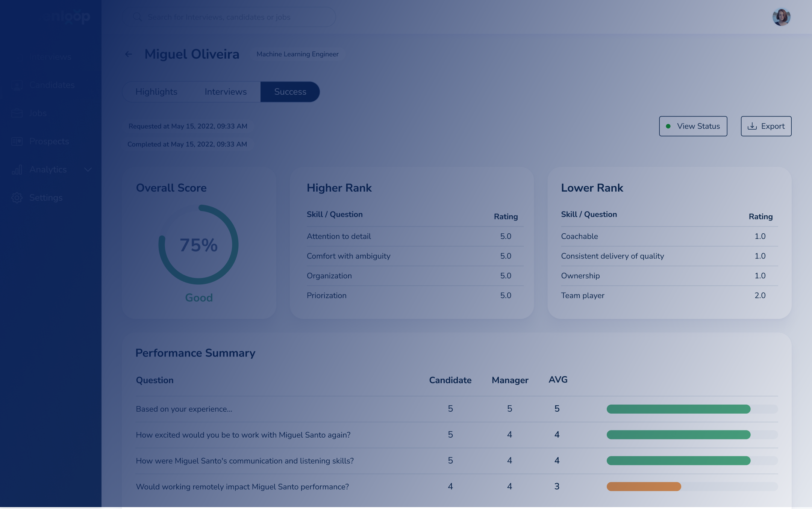
Task: Click the orange remote work progress bar
Action: pos(644,486)
